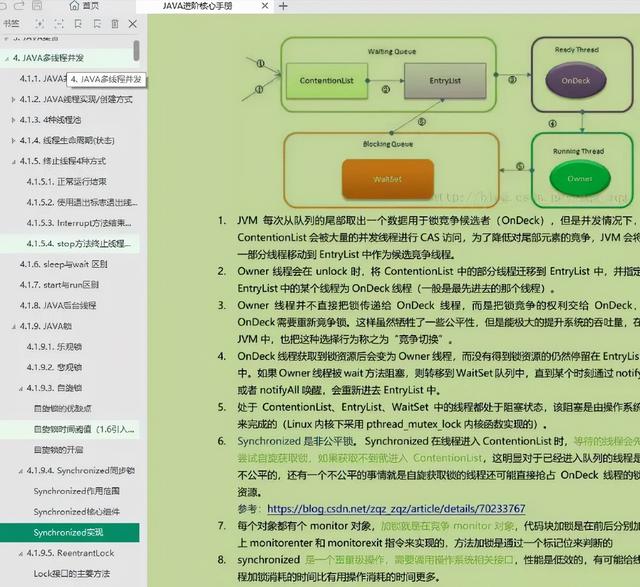Click the redo arrow icon
The width and height of the screenshot is (640, 587).
19,5
